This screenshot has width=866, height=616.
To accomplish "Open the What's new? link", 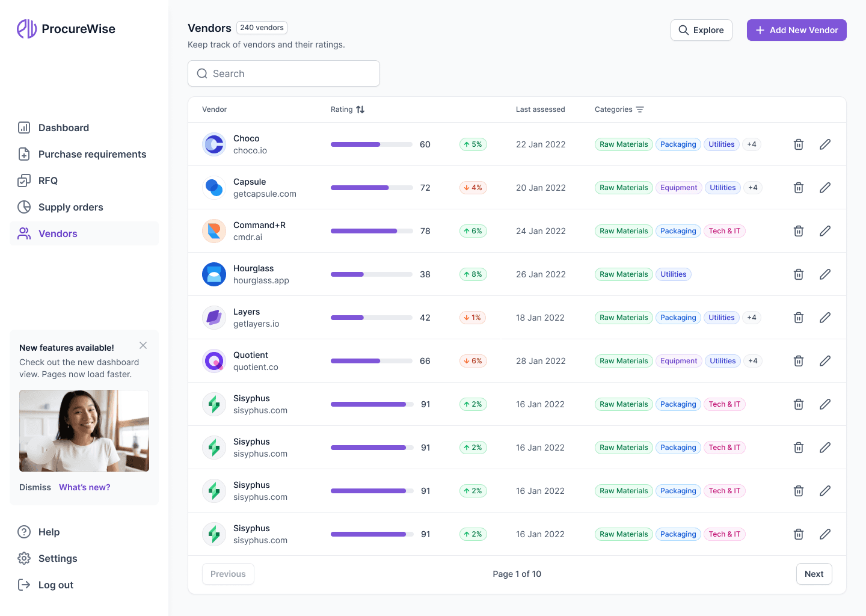I will (x=85, y=487).
